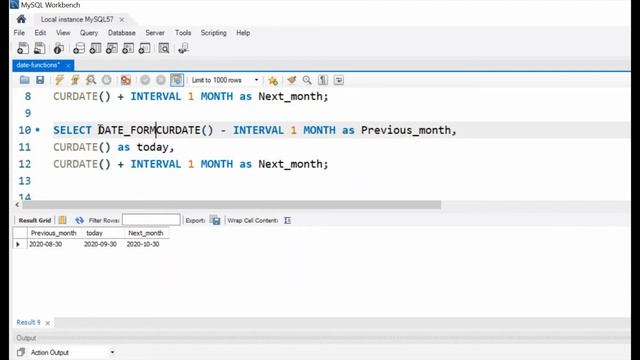Close the Local instance MySQL57 tab
This screenshot has height=360, width=640.
(122, 20)
